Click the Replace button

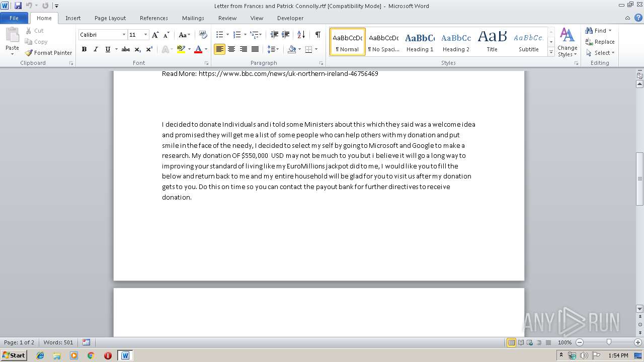600,42
